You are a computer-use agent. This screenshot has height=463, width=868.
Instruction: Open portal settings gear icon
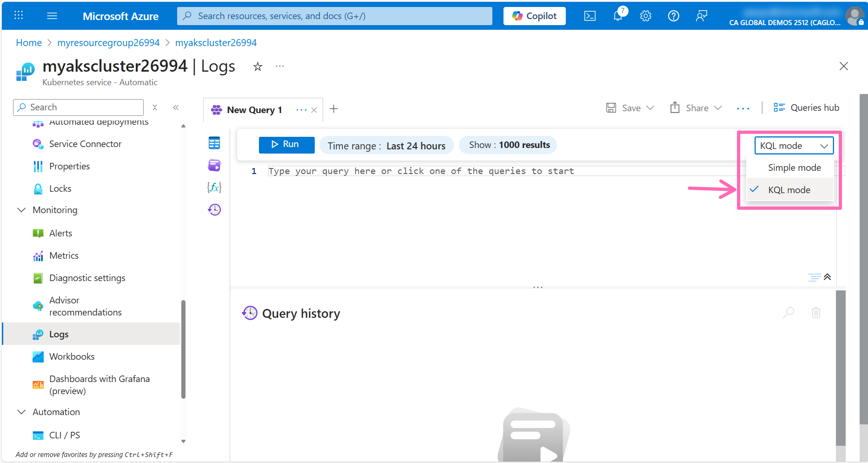646,16
